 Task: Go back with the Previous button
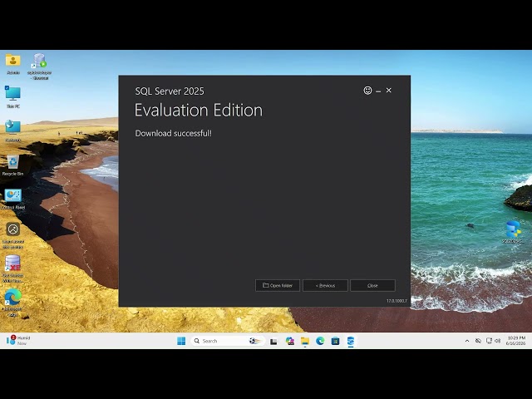pos(325,285)
